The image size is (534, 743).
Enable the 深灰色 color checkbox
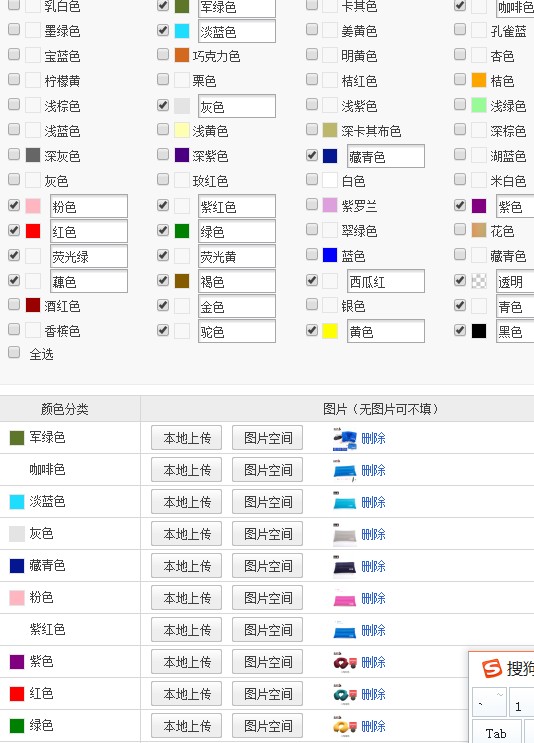click(x=14, y=154)
